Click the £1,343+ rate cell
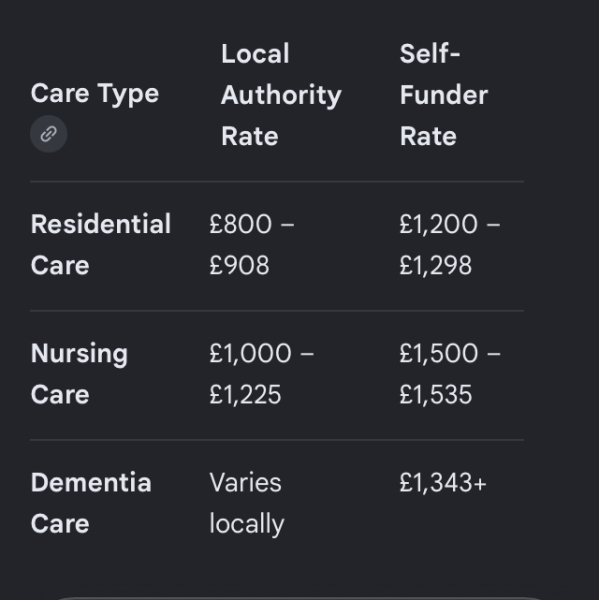Screen dimensions: 599x600 coord(443,483)
